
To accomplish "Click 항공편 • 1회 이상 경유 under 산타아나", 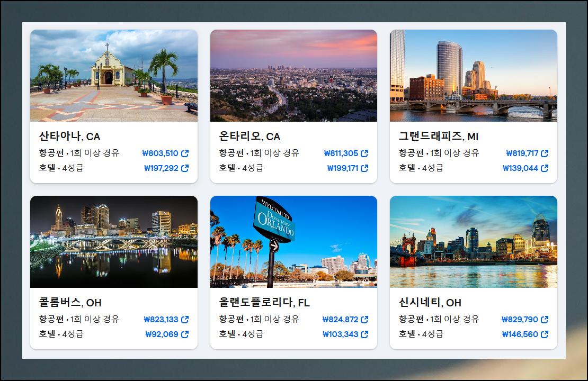I will [79, 153].
